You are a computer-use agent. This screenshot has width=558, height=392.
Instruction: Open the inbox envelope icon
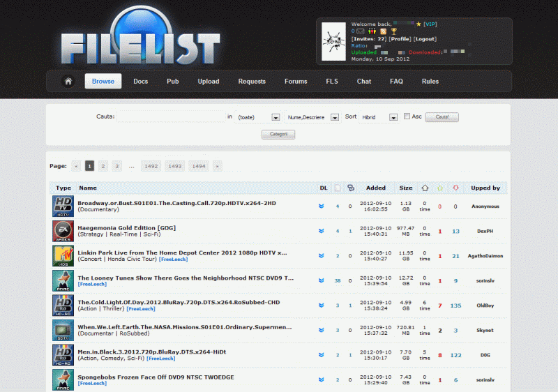click(x=360, y=31)
